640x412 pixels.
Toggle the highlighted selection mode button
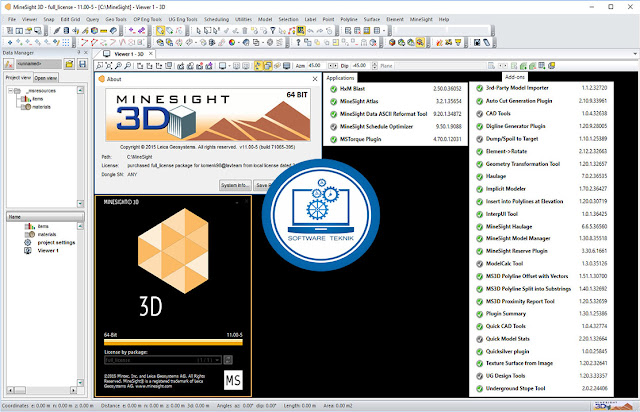[160, 31]
